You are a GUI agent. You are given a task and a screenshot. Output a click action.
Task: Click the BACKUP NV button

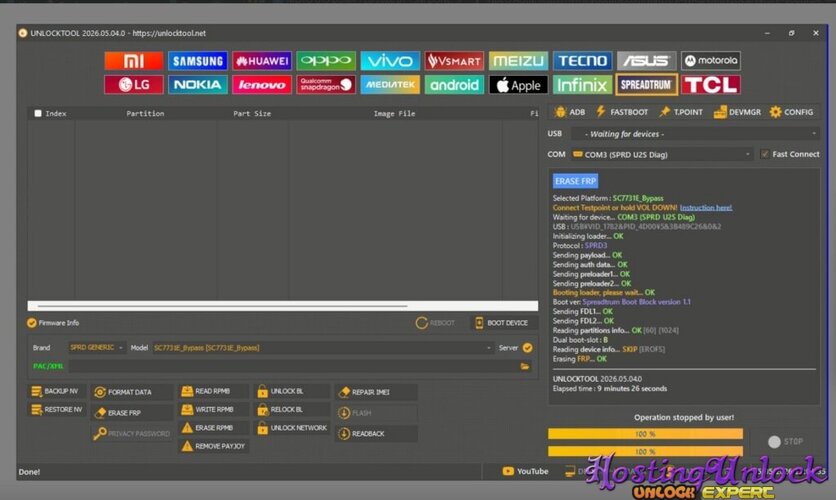coord(55,391)
